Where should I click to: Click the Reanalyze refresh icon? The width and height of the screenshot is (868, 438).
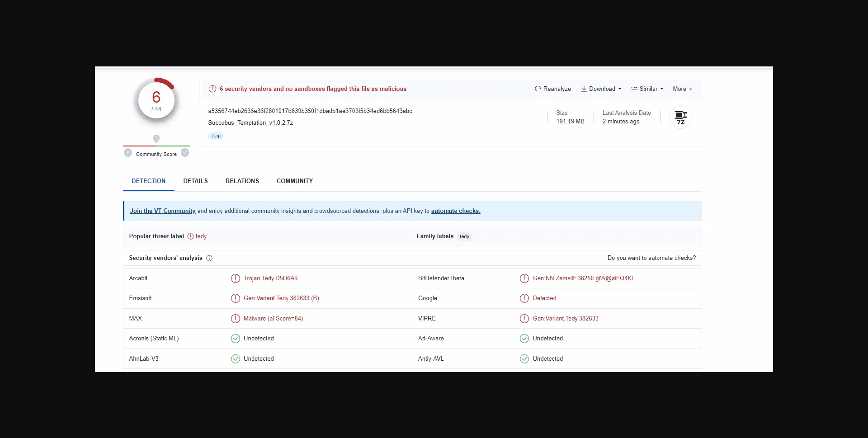point(538,89)
